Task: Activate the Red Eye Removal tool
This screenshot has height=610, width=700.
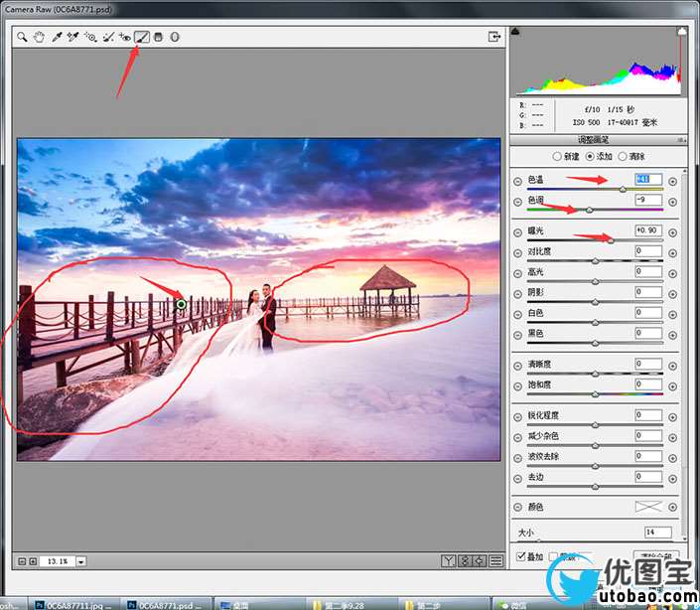Action: (125, 37)
